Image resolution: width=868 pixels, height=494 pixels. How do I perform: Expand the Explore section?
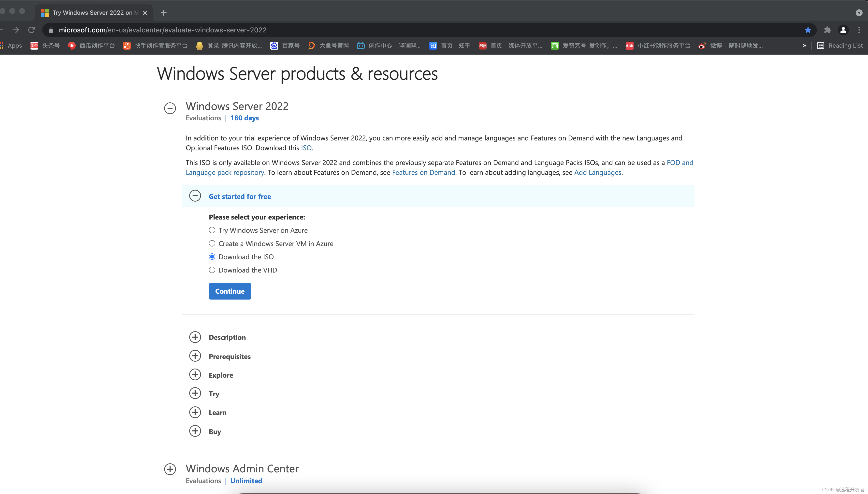click(x=195, y=375)
